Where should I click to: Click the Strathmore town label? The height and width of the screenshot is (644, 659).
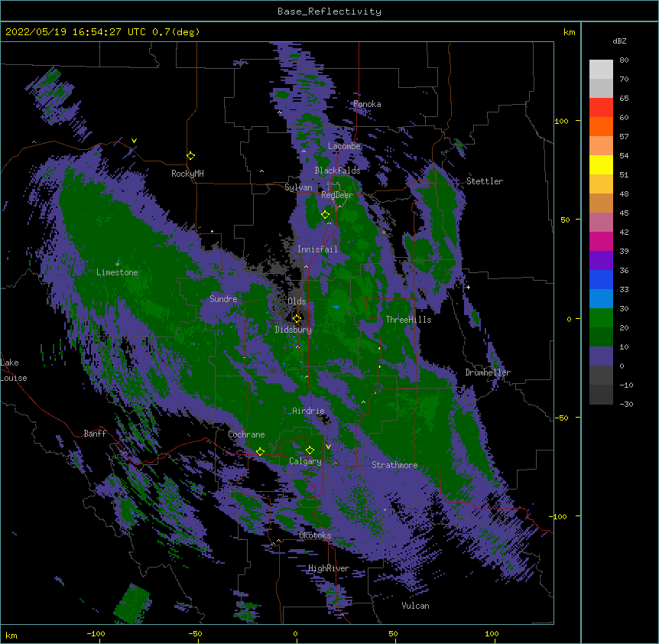[394, 465]
